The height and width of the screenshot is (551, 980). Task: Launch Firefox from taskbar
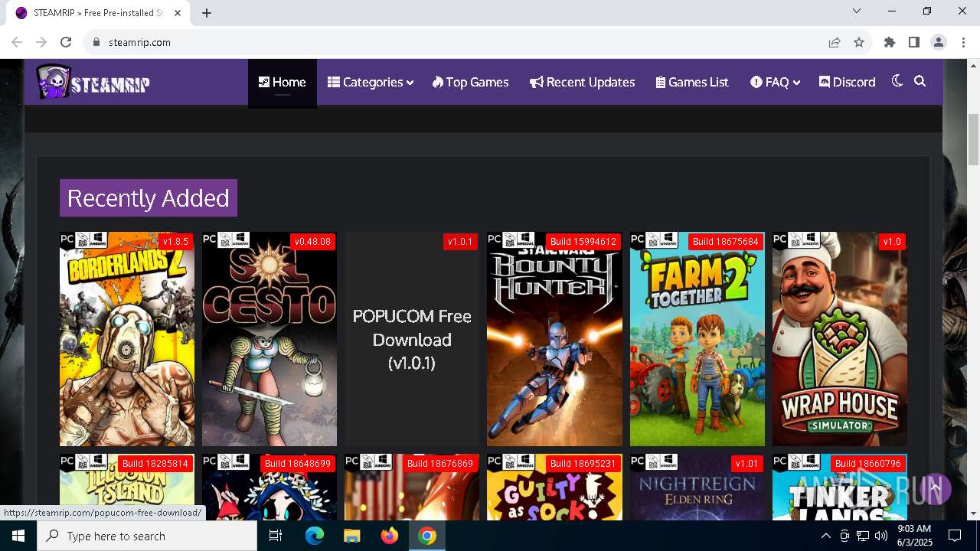pos(390,536)
